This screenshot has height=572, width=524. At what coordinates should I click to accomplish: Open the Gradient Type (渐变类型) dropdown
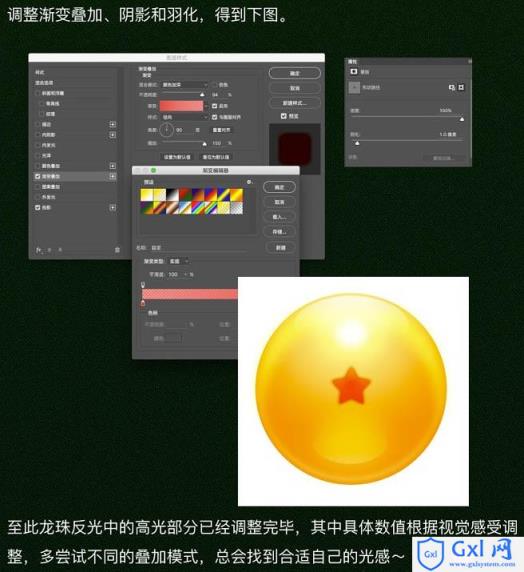(178, 261)
